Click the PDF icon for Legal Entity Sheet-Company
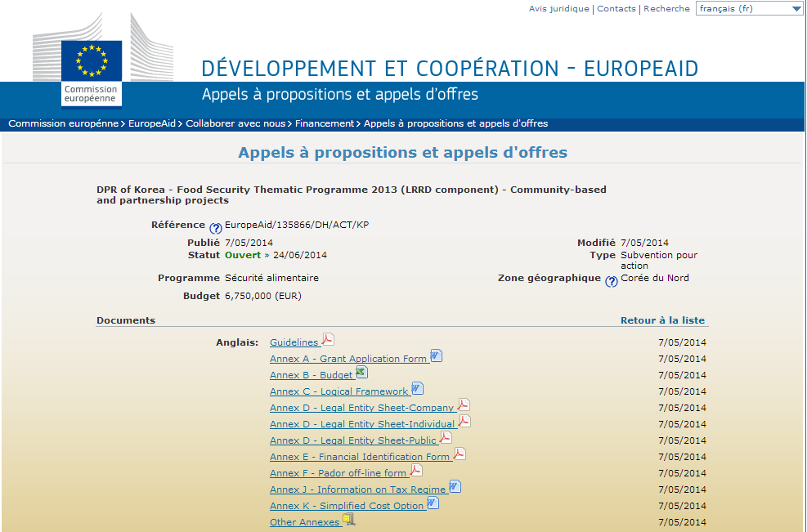The height and width of the screenshot is (532, 807). [464, 405]
